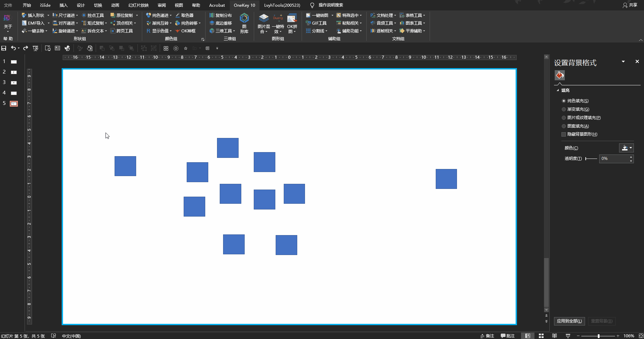Click the 关于 about icon
Screen dimensions: 644x339
coord(7,22)
